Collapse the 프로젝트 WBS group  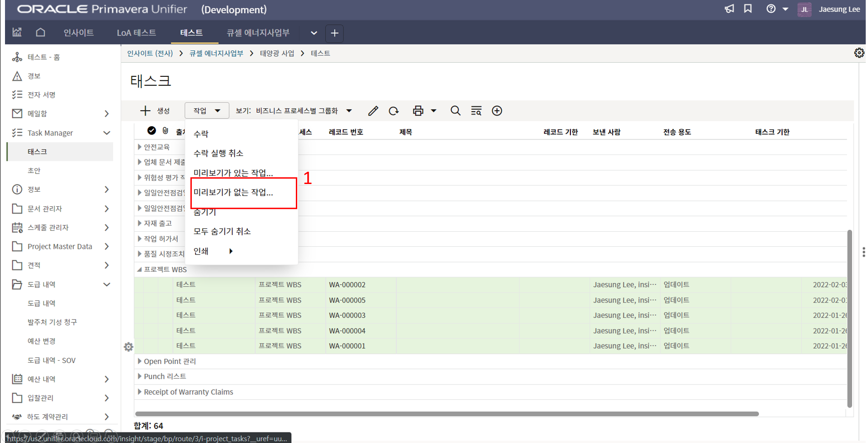[140, 269]
